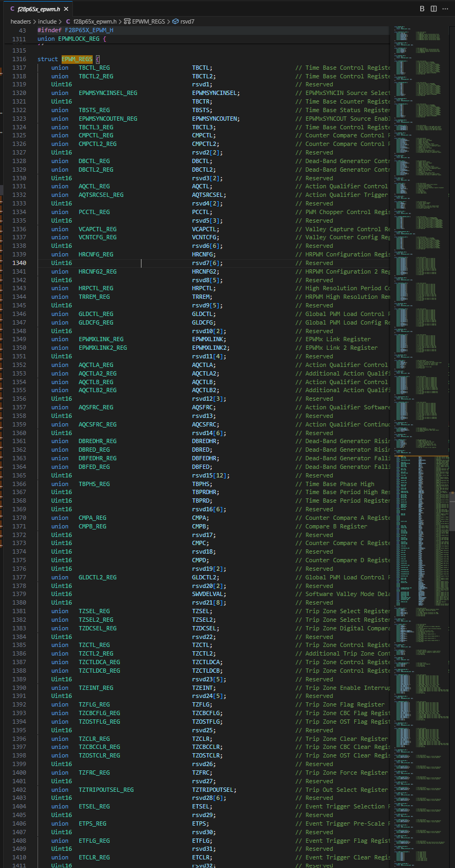Click TZTRIPOUTSEL_REG type name
Image resolution: width=455 pixels, height=868 pixels.
pyautogui.click(x=106, y=790)
